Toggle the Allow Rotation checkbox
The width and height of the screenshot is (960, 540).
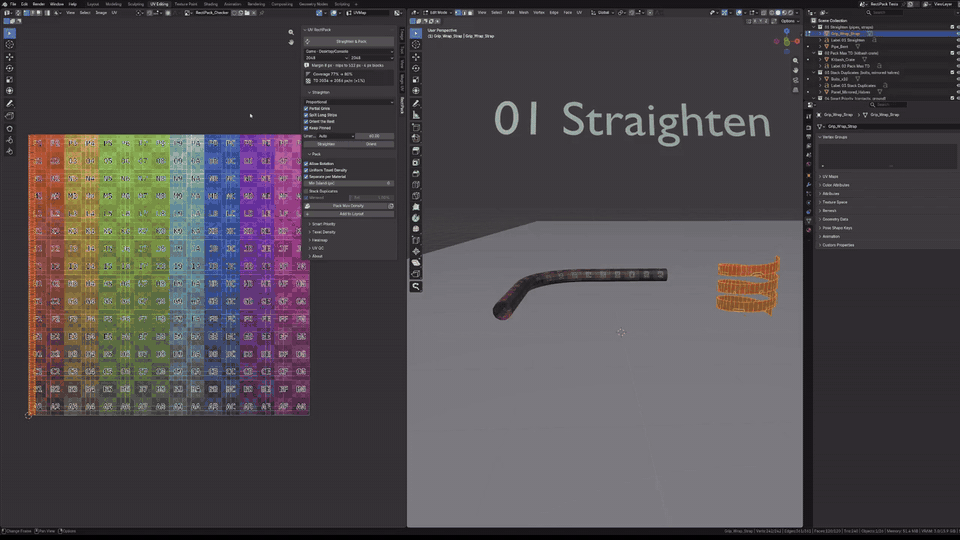pyautogui.click(x=306, y=163)
